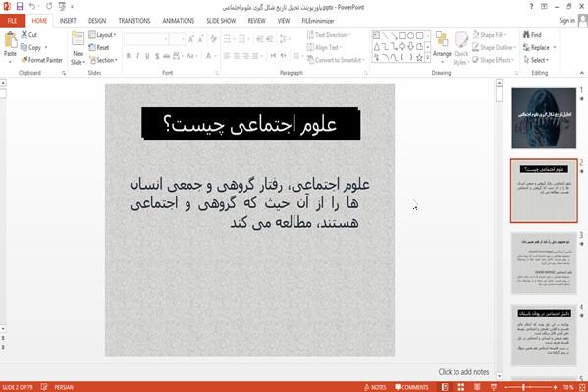Image resolution: width=588 pixels, height=392 pixels.
Task: Open Shape Effects dropdown
Action: click(493, 60)
